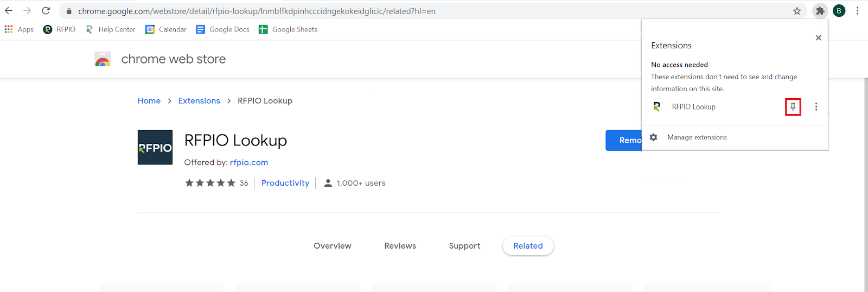The image size is (868, 292).
Task: Pin the RFPIO Lookup extension
Action: click(x=793, y=107)
